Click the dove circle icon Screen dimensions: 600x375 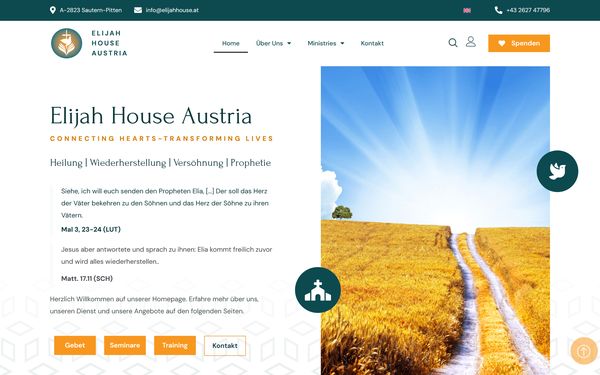(557, 171)
